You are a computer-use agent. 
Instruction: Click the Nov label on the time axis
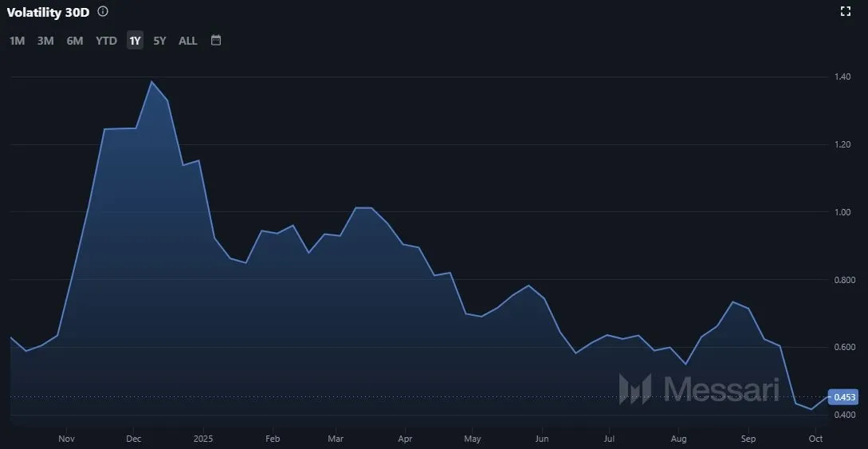67,439
